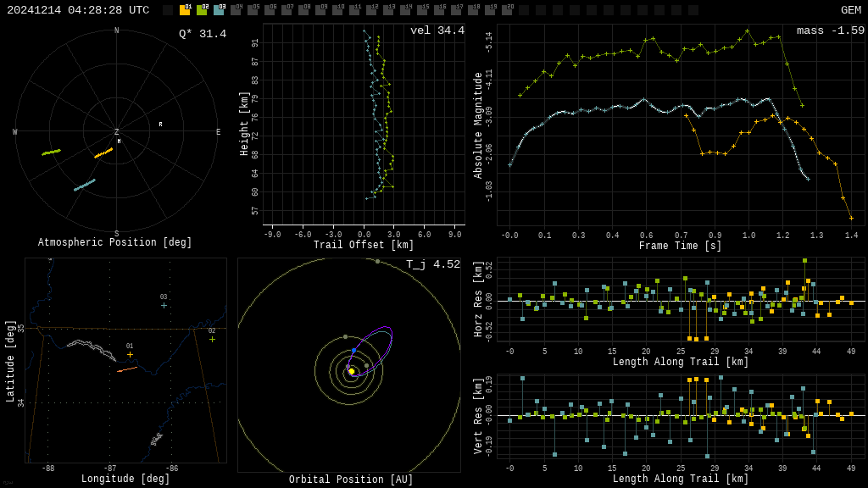Click the Absolute Magnitude axis title
The width and height of the screenshot is (868, 488).
(477, 125)
